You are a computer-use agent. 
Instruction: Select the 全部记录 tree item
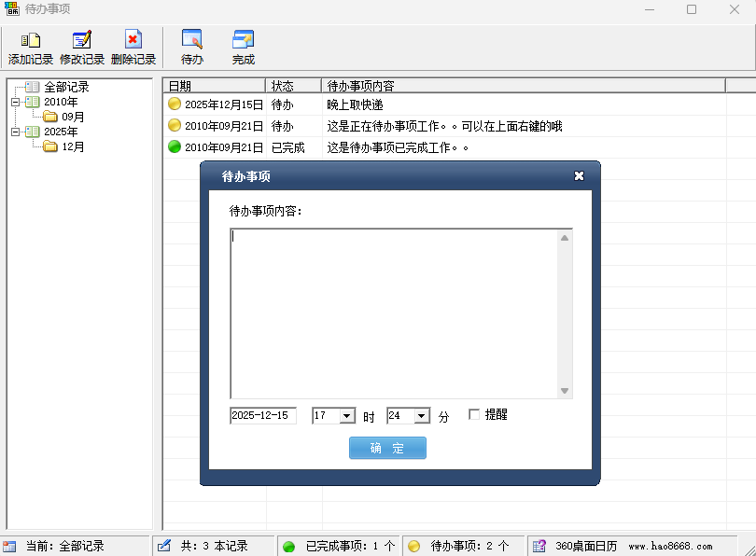point(66,87)
